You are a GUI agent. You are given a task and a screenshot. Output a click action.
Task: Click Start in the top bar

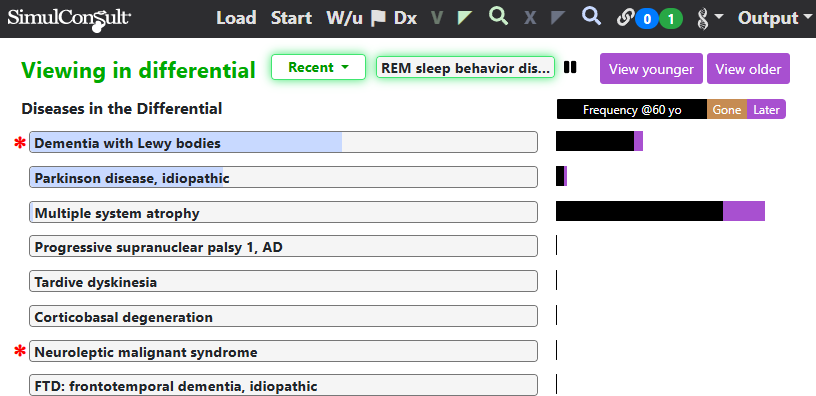tap(291, 18)
